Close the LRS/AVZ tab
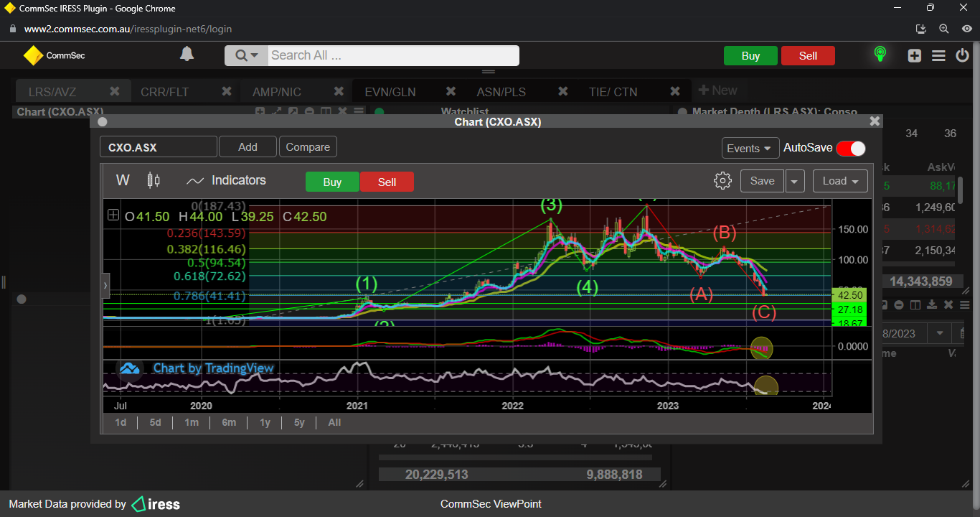 pyautogui.click(x=115, y=91)
